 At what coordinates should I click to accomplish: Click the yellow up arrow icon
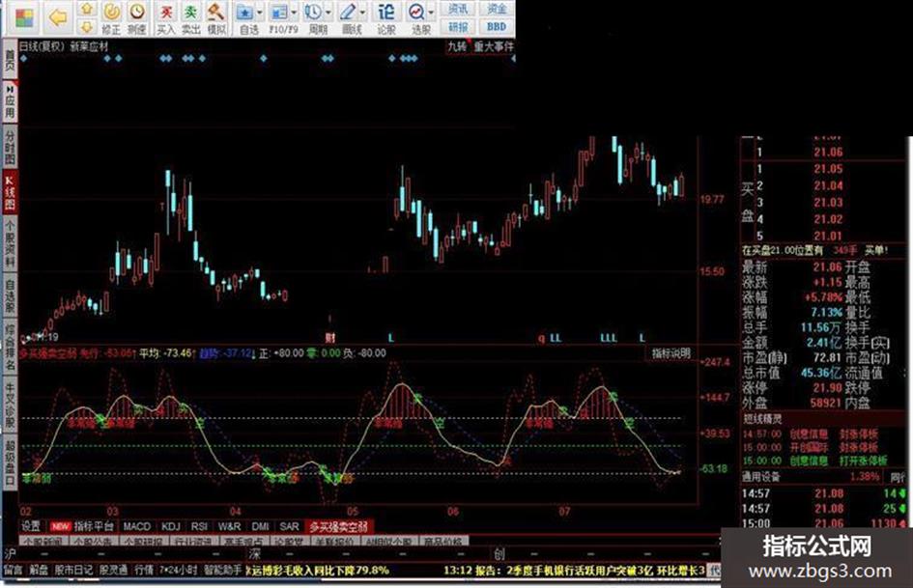click(87, 8)
